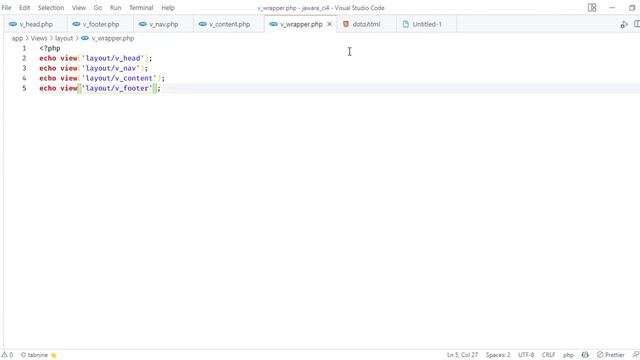Screen dimensions: 640x360
Task: Click the 'echo' keyword on line 2
Action: click(48, 58)
